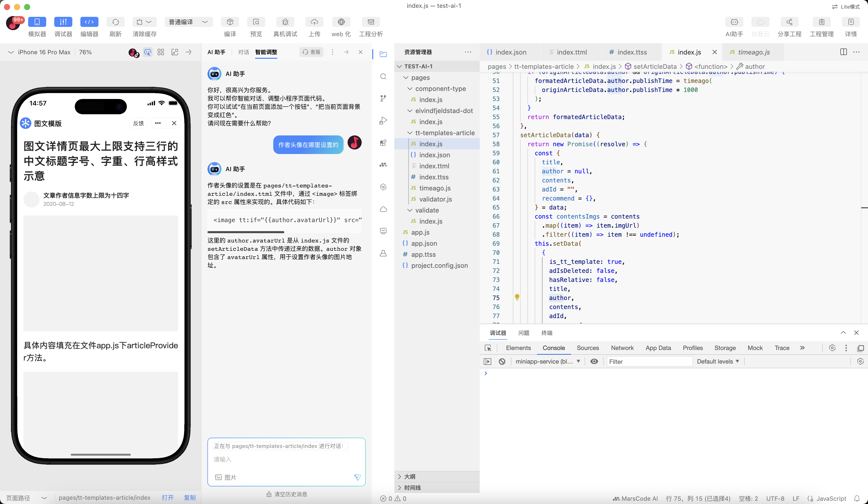Open the cloud sidebar icon

click(383, 209)
